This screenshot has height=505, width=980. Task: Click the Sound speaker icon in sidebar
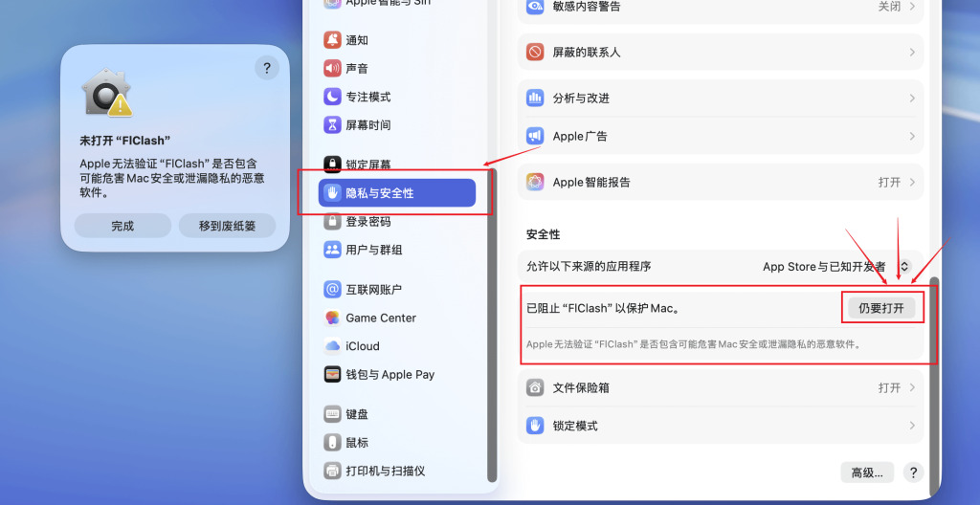[x=332, y=68]
